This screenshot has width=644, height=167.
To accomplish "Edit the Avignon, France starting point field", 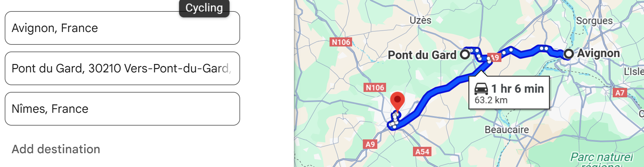I will [122, 28].
